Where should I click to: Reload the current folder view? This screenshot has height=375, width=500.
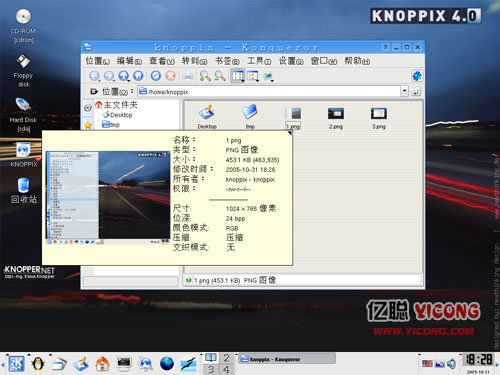156,76
